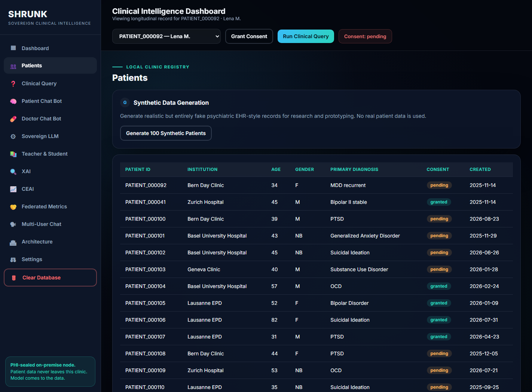The image size is (532, 392).
Task: Click the GENDER column header
Action: click(x=305, y=169)
